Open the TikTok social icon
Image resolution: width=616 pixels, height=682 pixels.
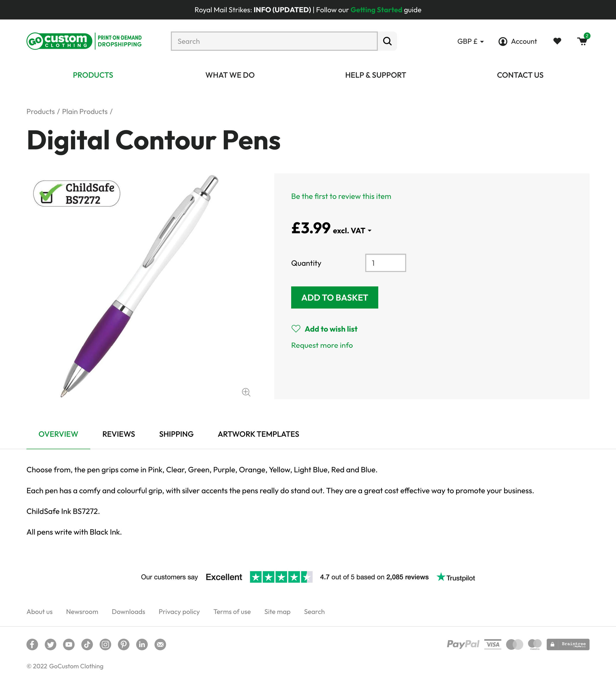[87, 644]
